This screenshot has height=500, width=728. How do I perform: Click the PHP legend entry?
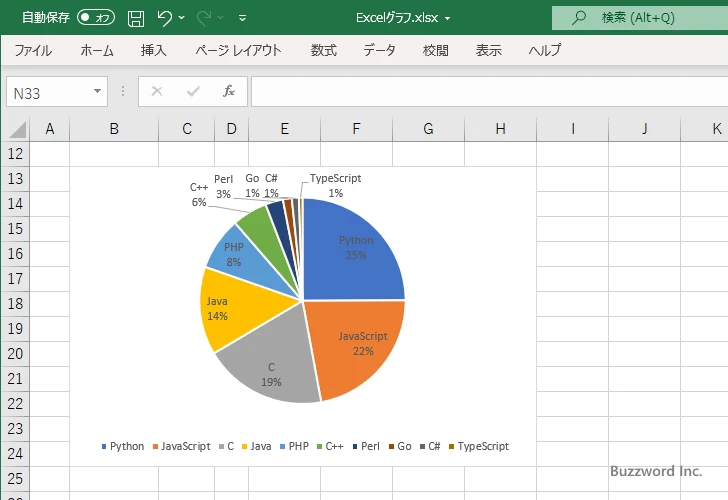click(x=294, y=446)
